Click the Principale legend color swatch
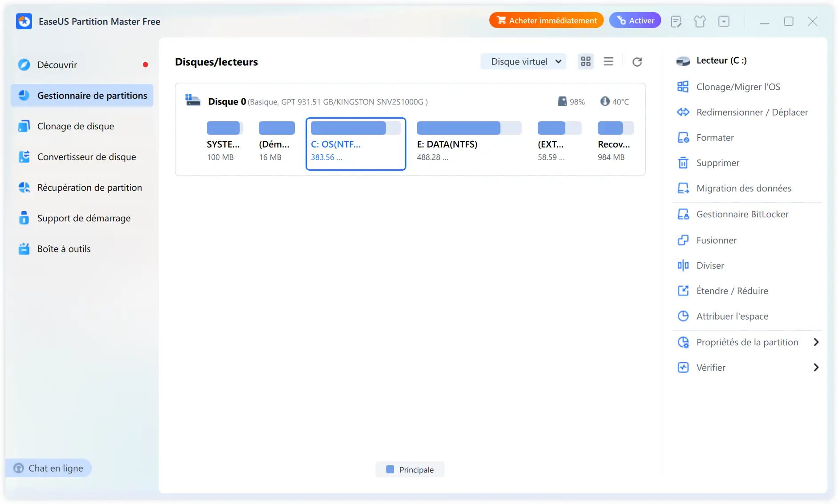Viewport: 838px width, 504px height. [390, 469]
